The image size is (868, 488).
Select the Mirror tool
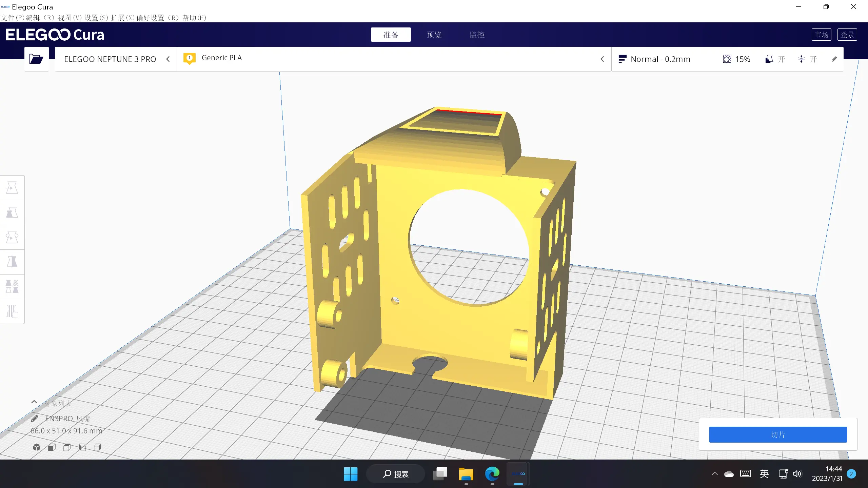click(12, 262)
